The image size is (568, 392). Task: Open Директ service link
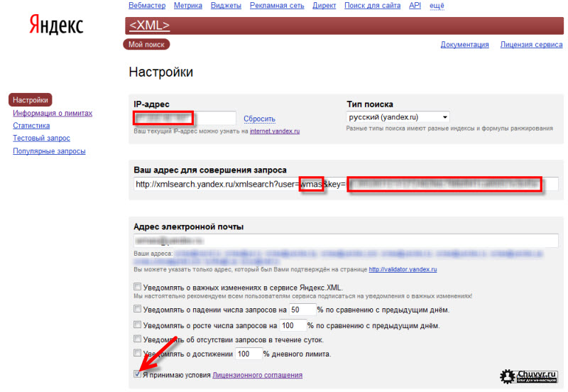pos(324,6)
